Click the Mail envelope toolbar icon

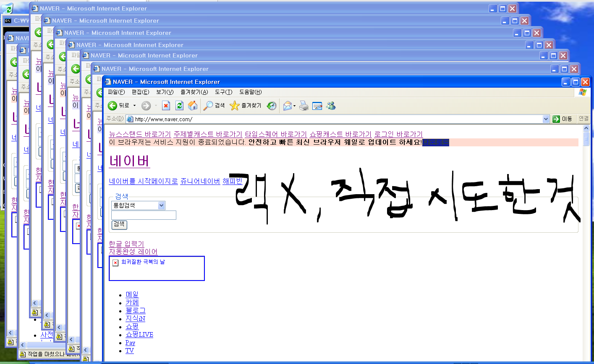point(287,106)
